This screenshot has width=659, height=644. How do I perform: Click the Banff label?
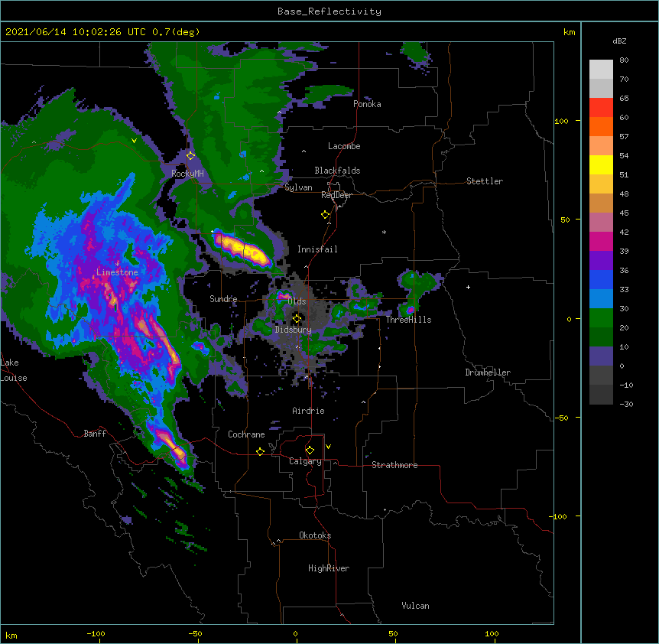pos(95,434)
